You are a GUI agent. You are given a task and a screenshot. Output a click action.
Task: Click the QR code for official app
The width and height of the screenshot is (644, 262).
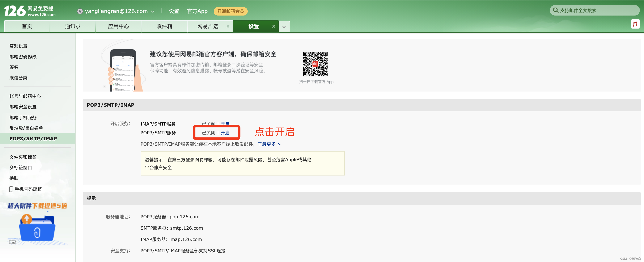pyautogui.click(x=315, y=64)
